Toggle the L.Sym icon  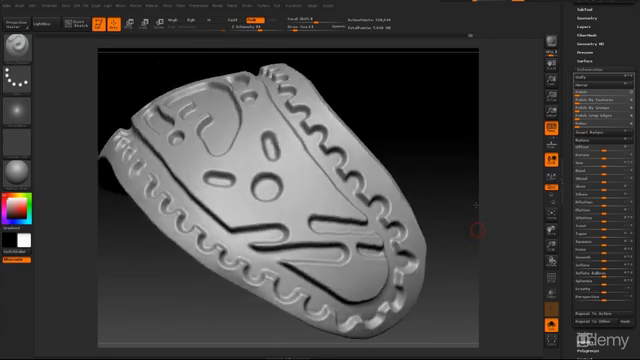(551, 176)
